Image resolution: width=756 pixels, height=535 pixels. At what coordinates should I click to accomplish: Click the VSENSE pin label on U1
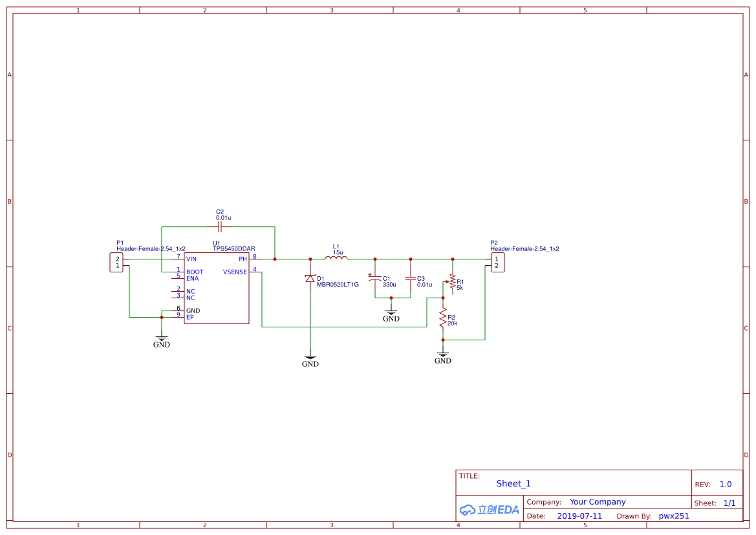coord(235,272)
